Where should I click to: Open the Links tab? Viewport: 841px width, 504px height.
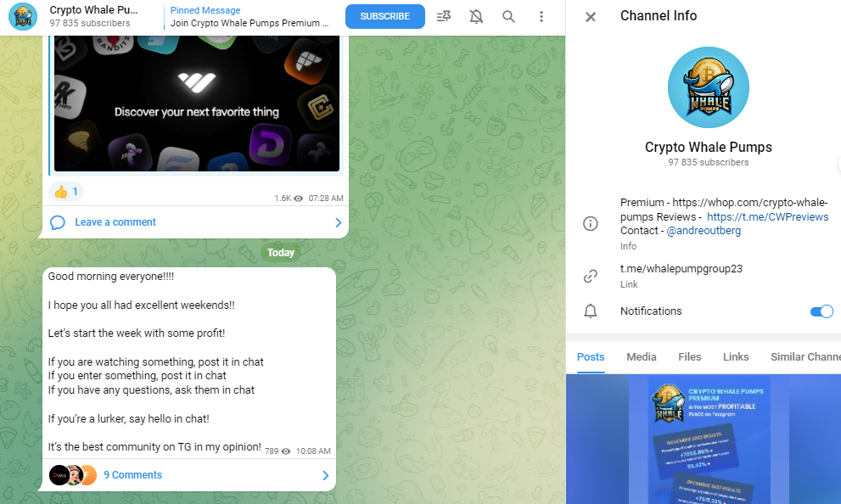point(735,356)
